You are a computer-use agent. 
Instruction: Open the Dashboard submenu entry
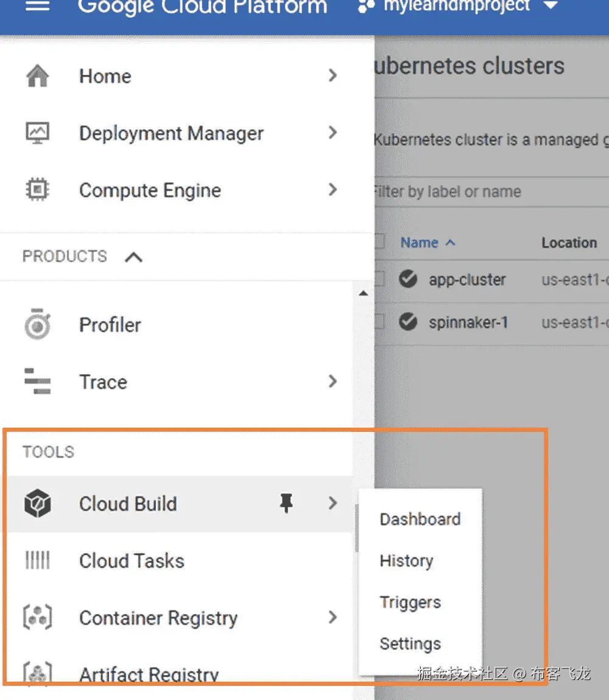click(420, 519)
